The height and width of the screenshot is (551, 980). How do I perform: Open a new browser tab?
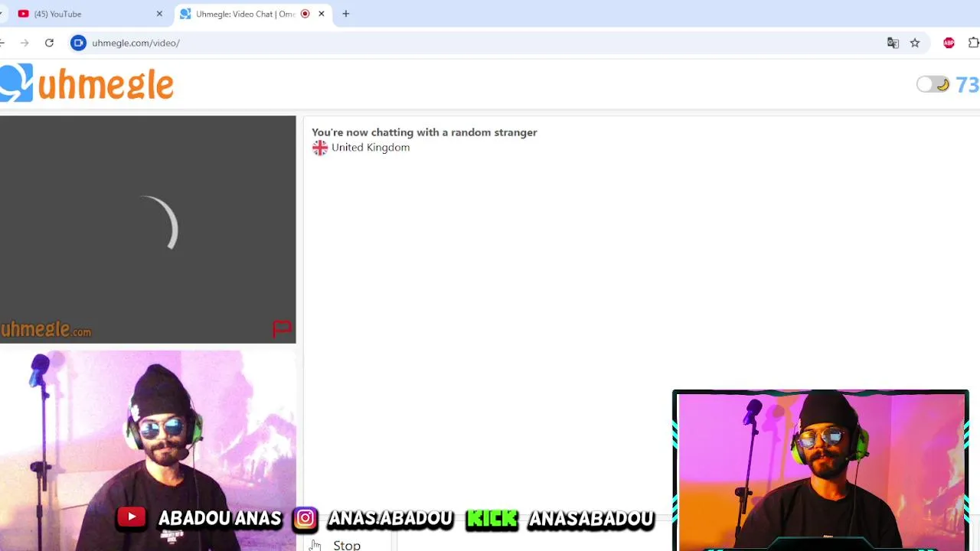(x=346, y=14)
